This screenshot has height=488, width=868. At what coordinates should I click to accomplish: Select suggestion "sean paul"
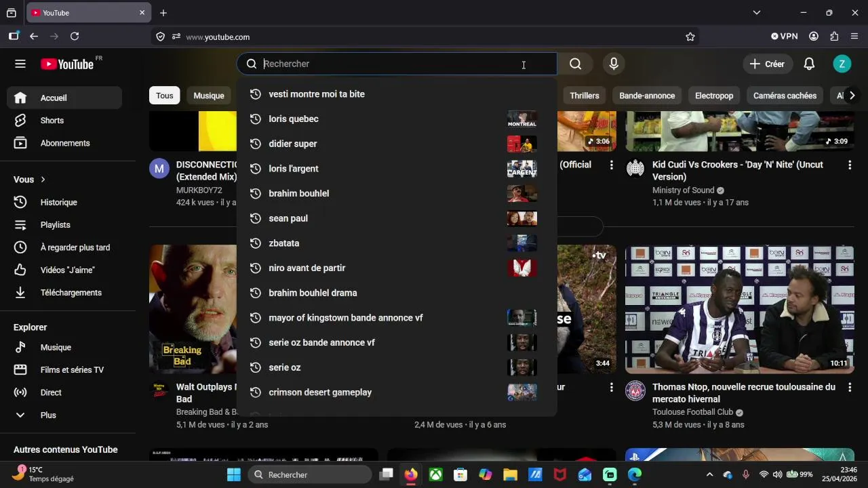(x=397, y=218)
